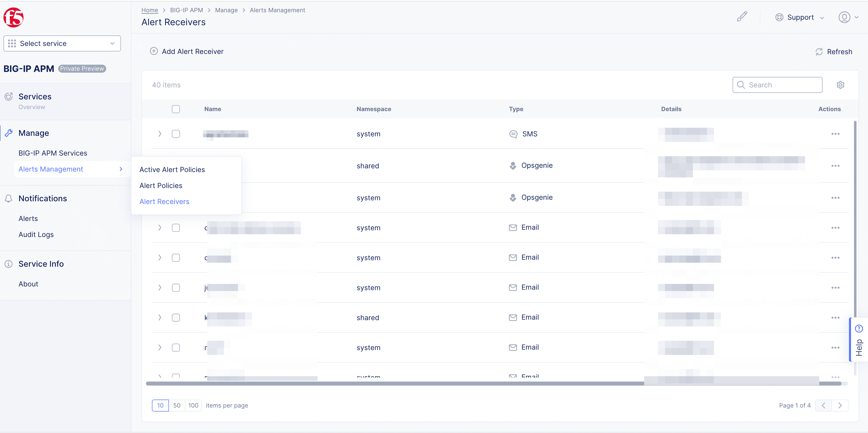This screenshot has width=868, height=433.
Task: Click the magnifier icon in Search box
Action: (x=741, y=85)
